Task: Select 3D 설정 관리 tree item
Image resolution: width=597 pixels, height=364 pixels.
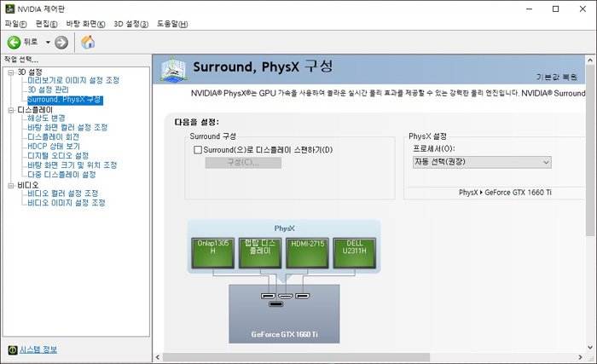Action: [x=48, y=90]
